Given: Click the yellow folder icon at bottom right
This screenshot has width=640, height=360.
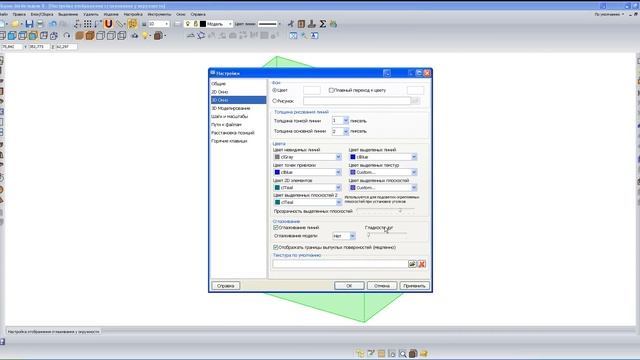Looking at the screenshot, I should 424,353.
